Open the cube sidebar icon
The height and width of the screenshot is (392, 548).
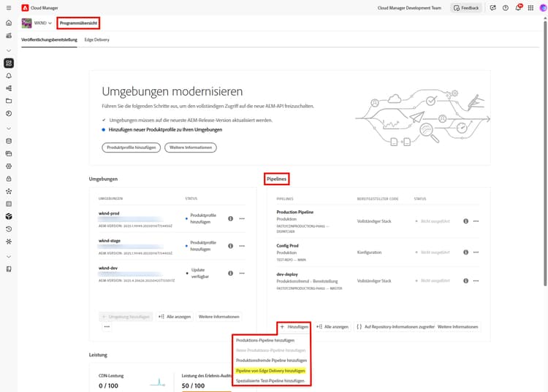(9, 216)
